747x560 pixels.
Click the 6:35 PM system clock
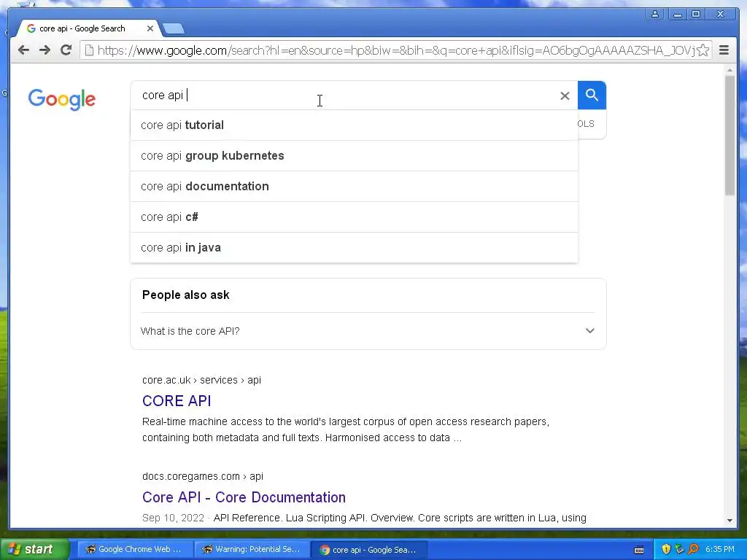[720, 550]
